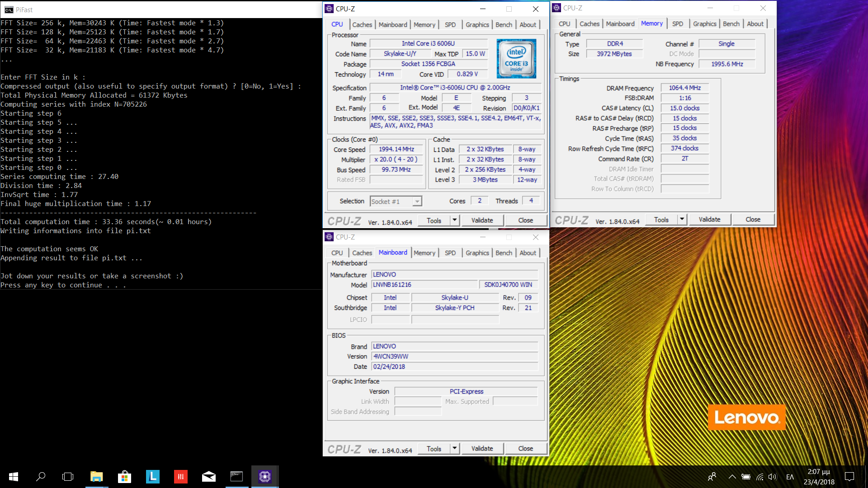Switch to CPU tab in the Memory window
The height and width of the screenshot is (488, 868).
click(x=565, y=24)
